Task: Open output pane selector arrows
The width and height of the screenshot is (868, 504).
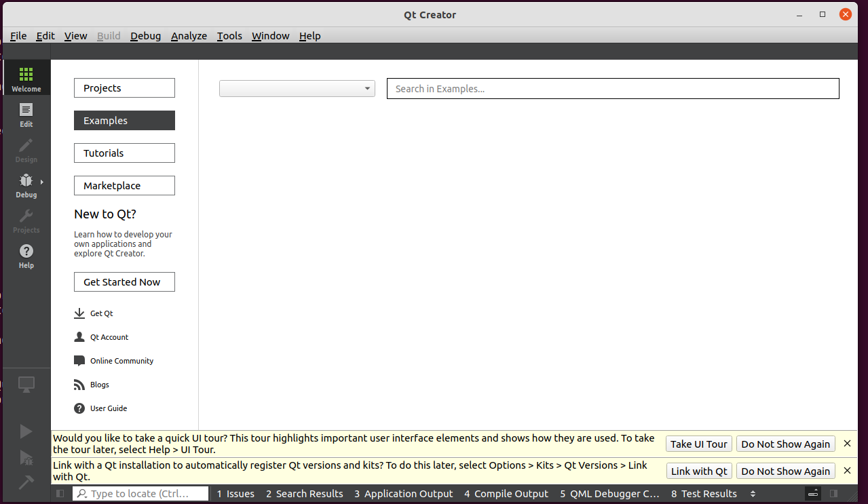Action: coord(753,494)
